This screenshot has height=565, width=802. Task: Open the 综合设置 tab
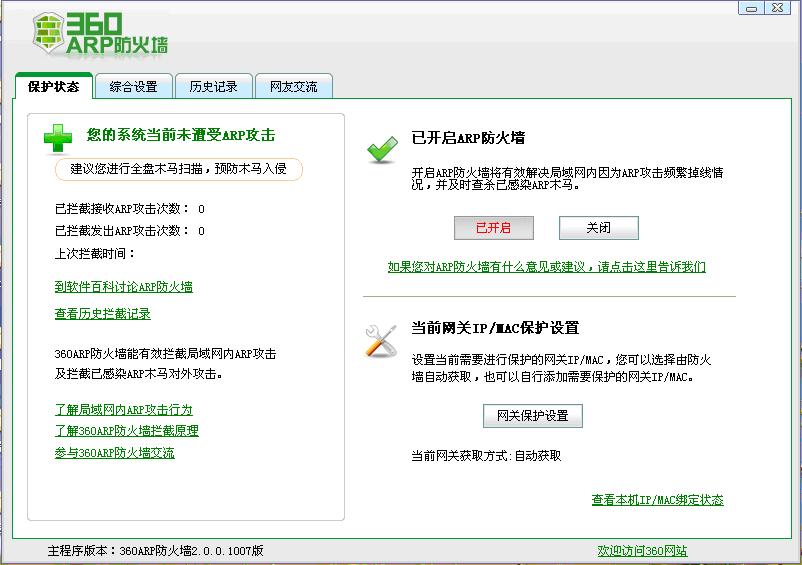click(x=133, y=87)
